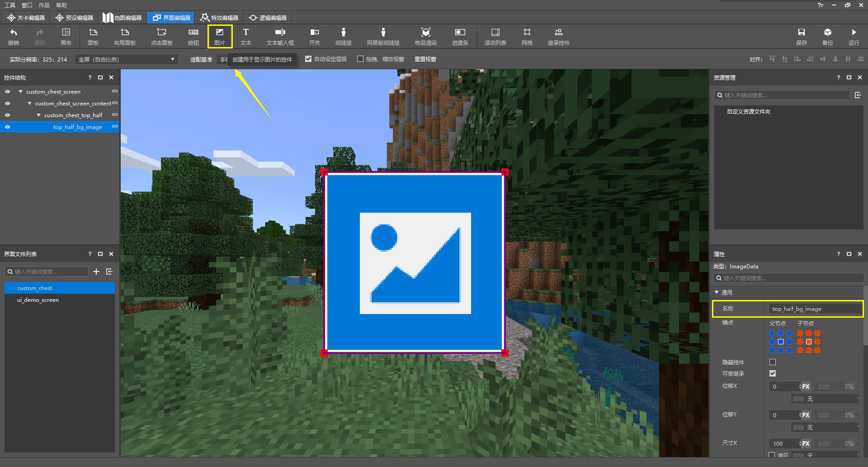Viewport: 868px width, 467px height.
Task: Toggle visibility of custom_chest_top_half
Action: 8,115
